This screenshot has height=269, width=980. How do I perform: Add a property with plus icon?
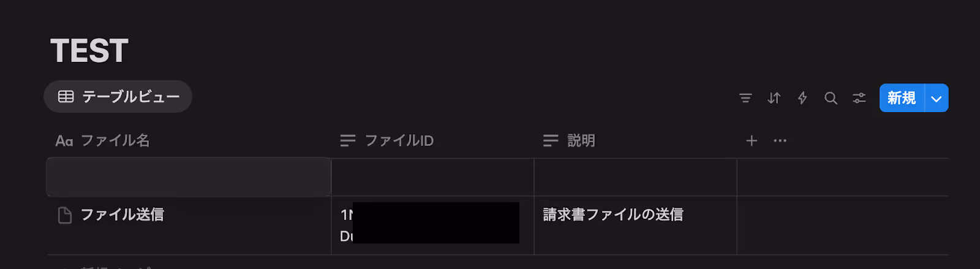pyautogui.click(x=752, y=141)
